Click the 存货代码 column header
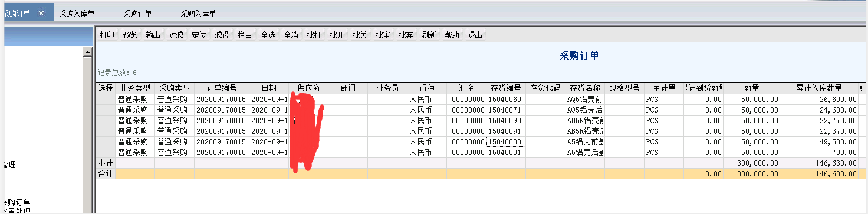The height and width of the screenshot is (214, 868). coord(545,88)
